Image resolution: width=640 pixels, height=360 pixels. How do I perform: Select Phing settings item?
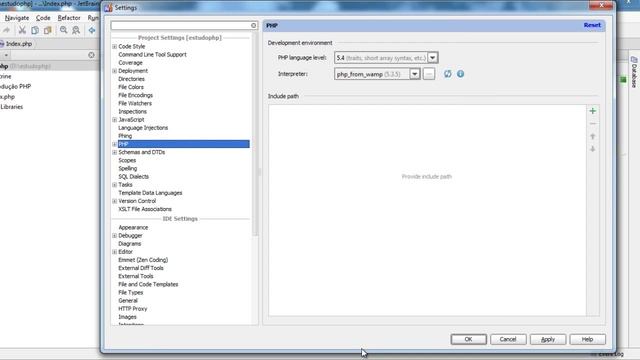(x=125, y=136)
